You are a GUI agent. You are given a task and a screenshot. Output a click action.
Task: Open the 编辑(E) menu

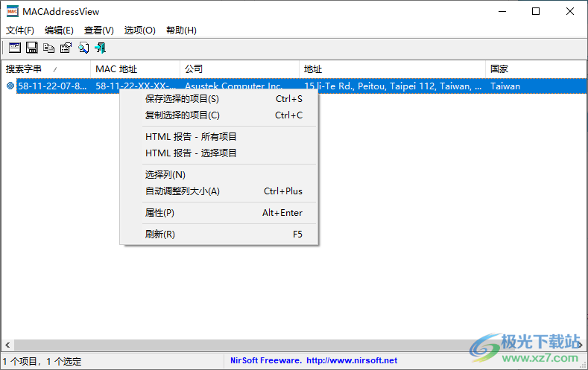pos(59,31)
